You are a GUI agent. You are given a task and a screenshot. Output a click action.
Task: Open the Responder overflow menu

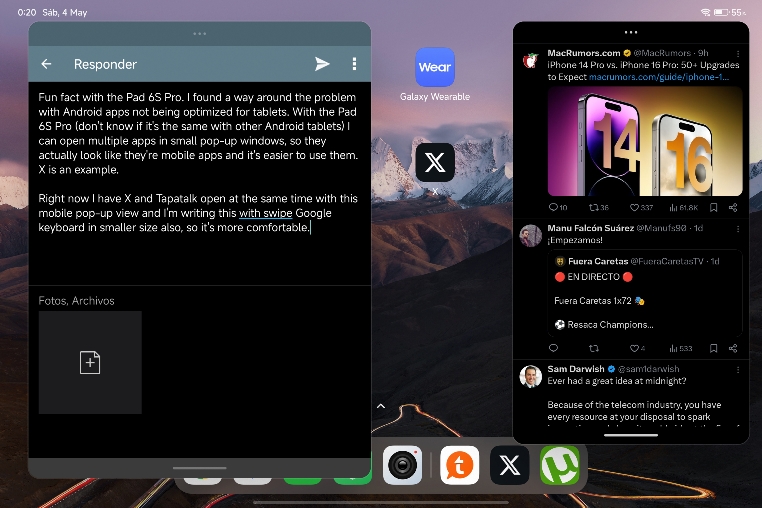click(x=354, y=64)
